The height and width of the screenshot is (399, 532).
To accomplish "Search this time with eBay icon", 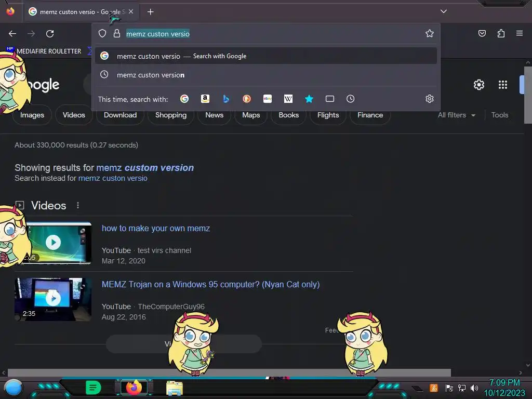I will click(x=268, y=99).
